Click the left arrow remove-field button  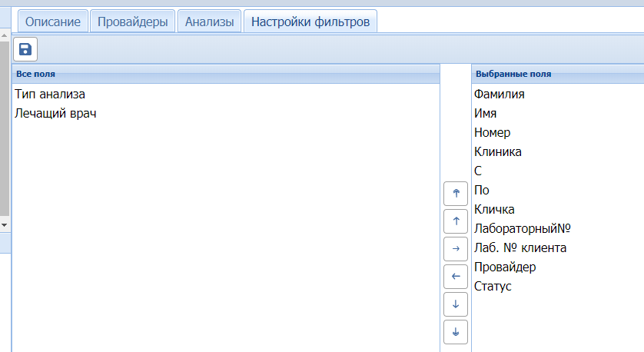tap(456, 277)
